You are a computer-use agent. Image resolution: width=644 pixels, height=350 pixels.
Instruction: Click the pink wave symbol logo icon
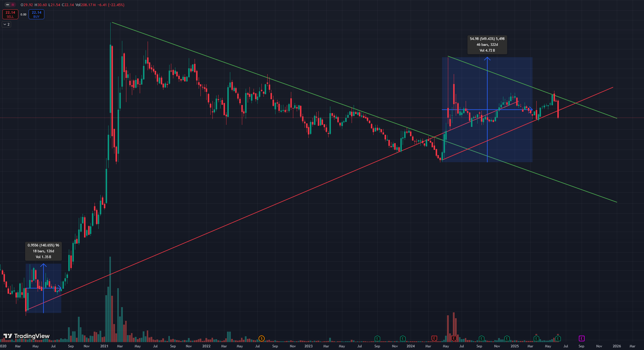pos(13,5)
